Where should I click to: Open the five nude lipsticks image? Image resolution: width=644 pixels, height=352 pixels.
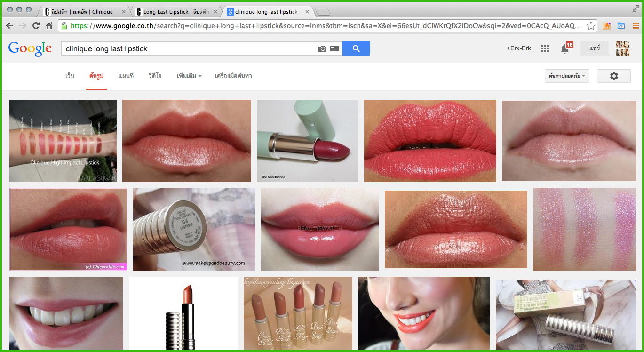point(298,313)
